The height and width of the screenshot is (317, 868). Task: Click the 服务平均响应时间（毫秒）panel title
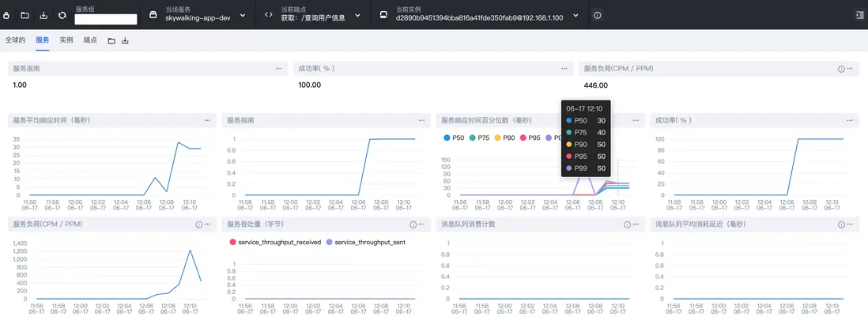[51, 120]
